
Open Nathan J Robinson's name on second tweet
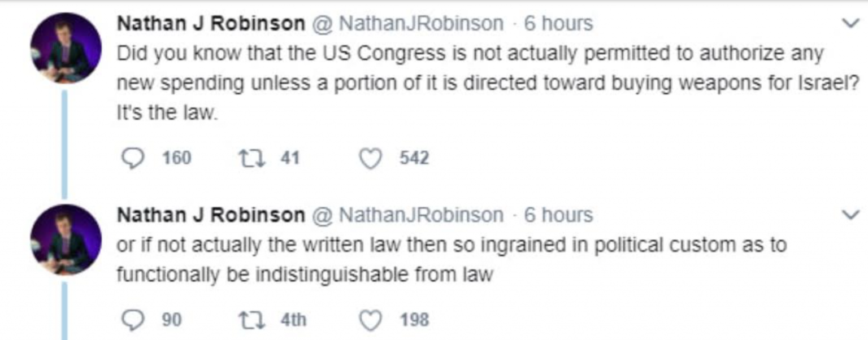210,215
